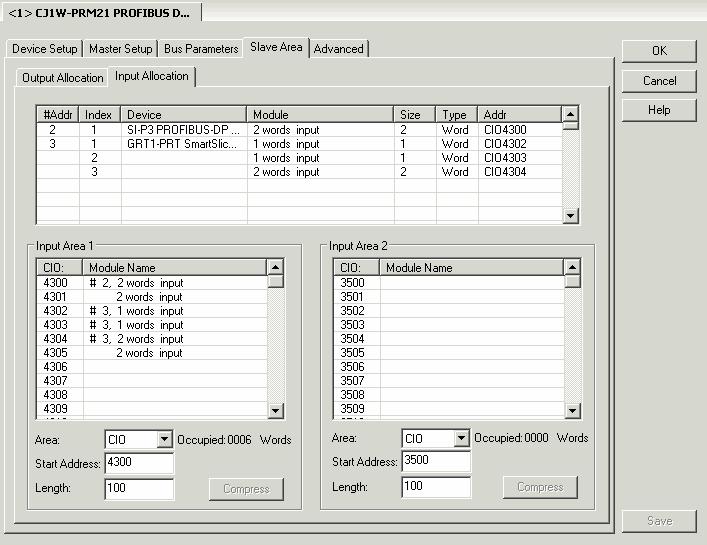Switch to the Device Setup tab
707x545 pixels.
point(44,49)
